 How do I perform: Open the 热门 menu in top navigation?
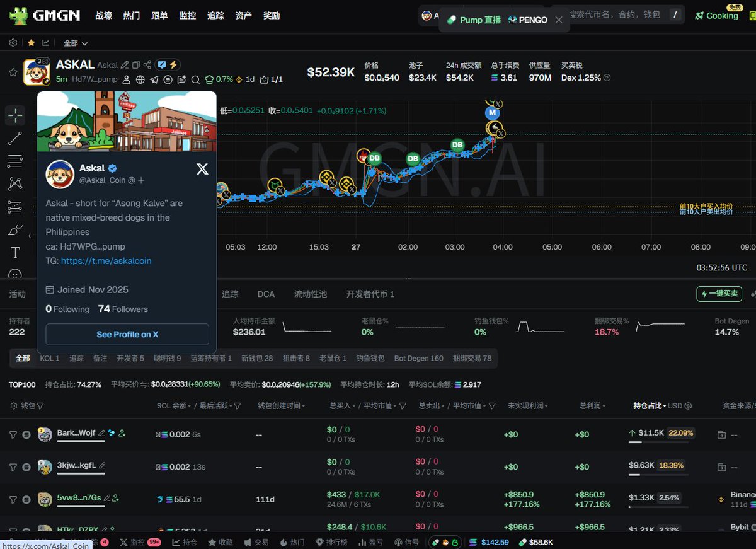pos(132,16)
